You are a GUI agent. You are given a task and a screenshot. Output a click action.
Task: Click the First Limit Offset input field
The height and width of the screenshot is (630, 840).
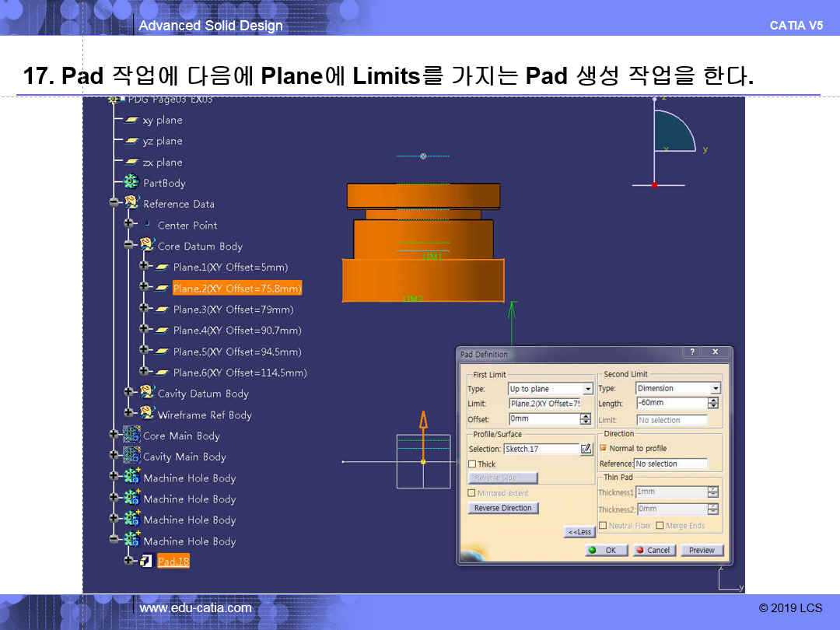point(544,419)
